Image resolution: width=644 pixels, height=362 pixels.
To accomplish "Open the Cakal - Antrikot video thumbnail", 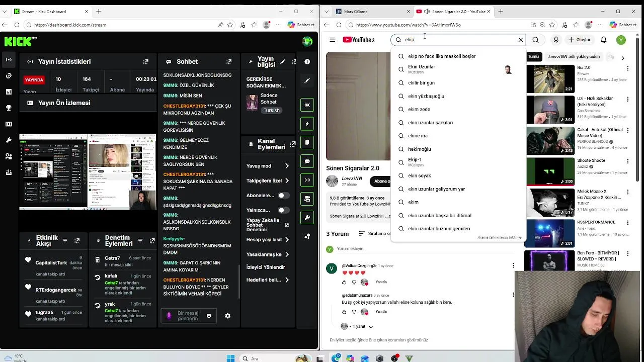I will pos(550,140).
